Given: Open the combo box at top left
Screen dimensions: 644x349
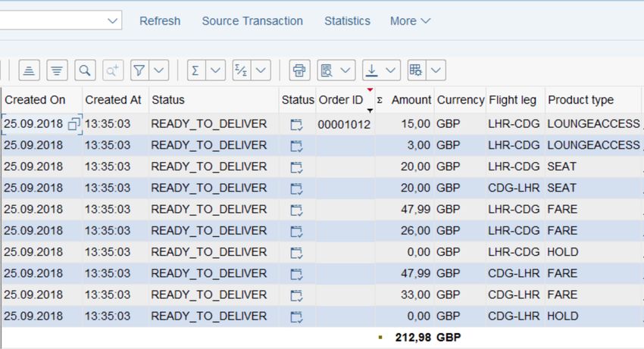Looking at the screenshot, I should point(61,20).
